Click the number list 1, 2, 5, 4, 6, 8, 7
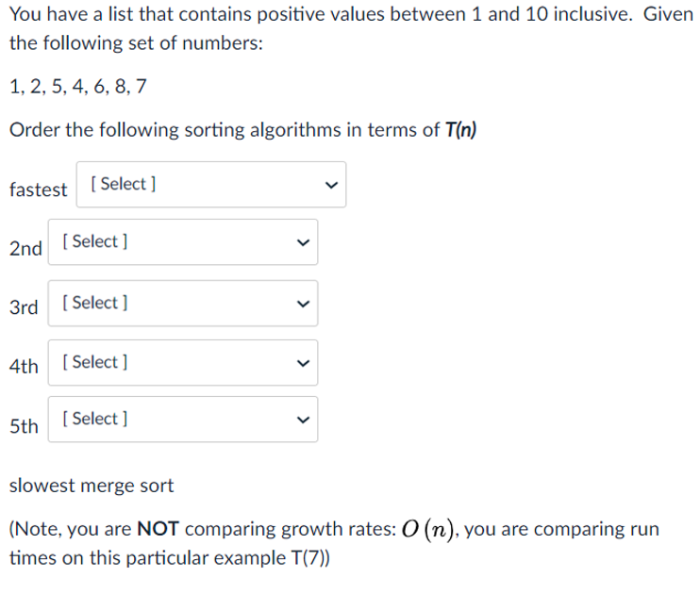The height and width of the screenshot is (594, 700). [78, 87]
